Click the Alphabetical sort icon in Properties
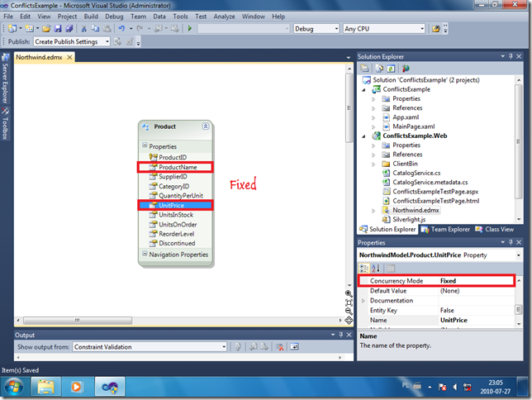The height and width of the screenshot is (400, 532). tap(374, 269)
